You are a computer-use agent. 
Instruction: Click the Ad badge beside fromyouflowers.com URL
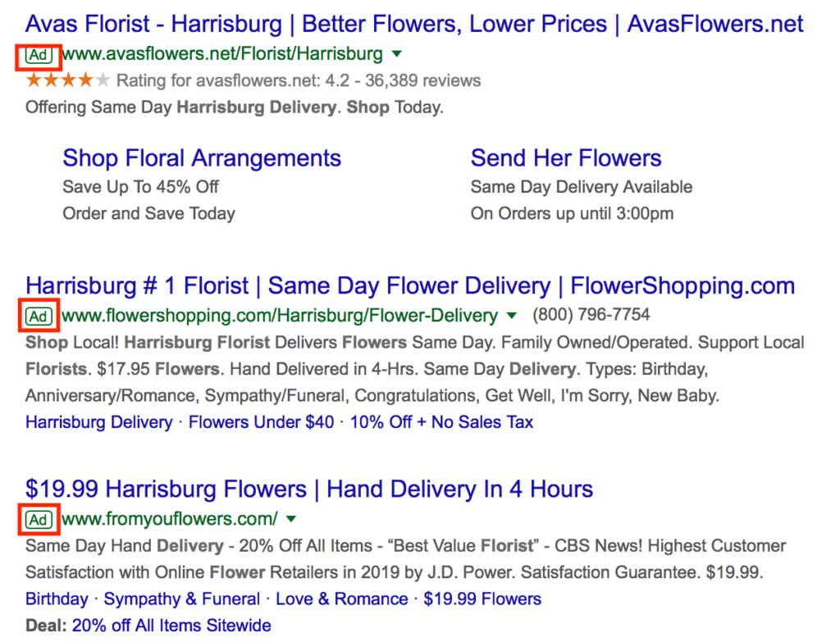(39, 519)
